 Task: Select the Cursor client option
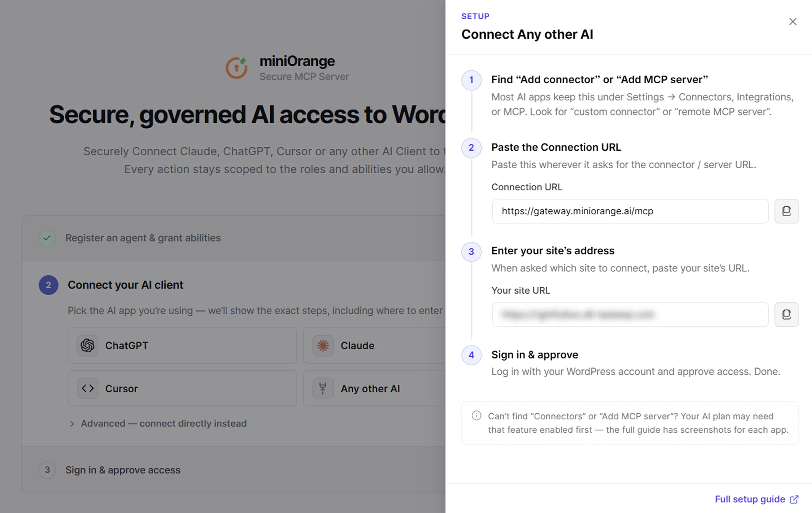coord(182,388)
